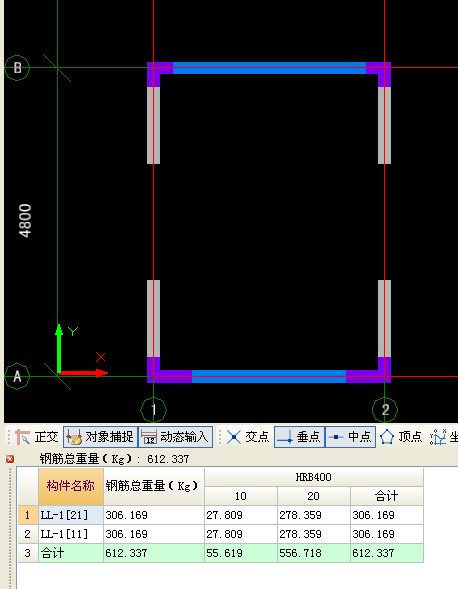Click row number 1 header
The width and height of the screenshot is (458, 589).
point(28,515)
